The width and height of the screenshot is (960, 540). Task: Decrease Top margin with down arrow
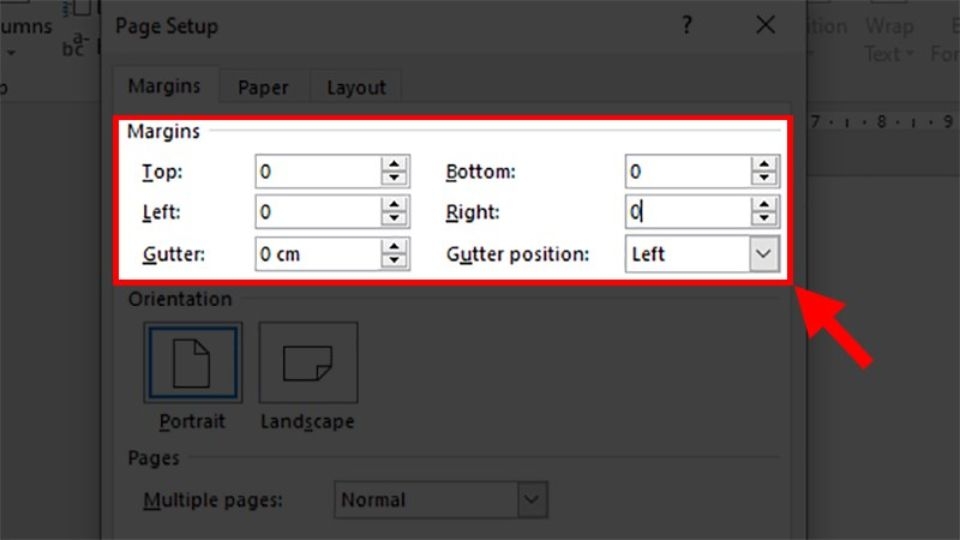pyautogui.click(x=395, y=179)
